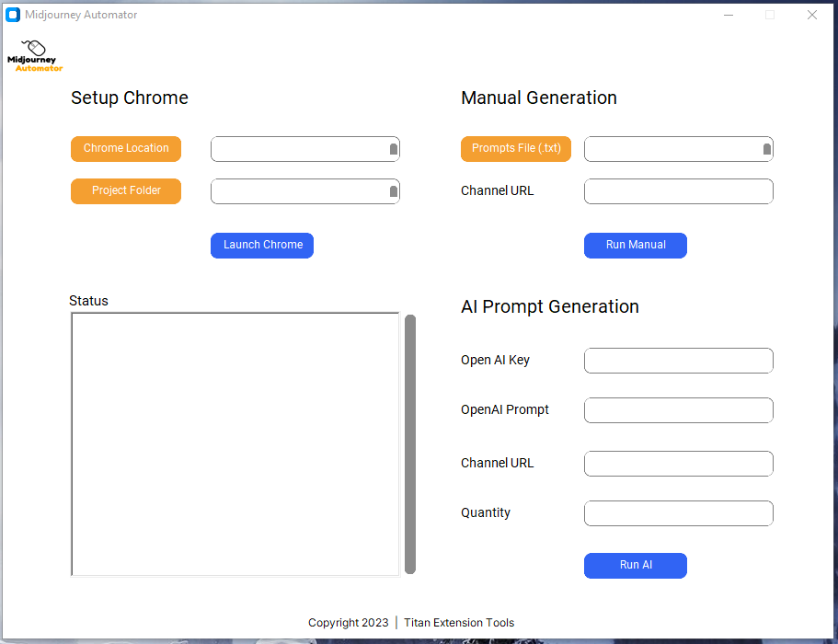Image resolution: width=838 pixels, height=644 pixels.
Task: Click the Chrome Location button
Action: click(x=126, y=148)
